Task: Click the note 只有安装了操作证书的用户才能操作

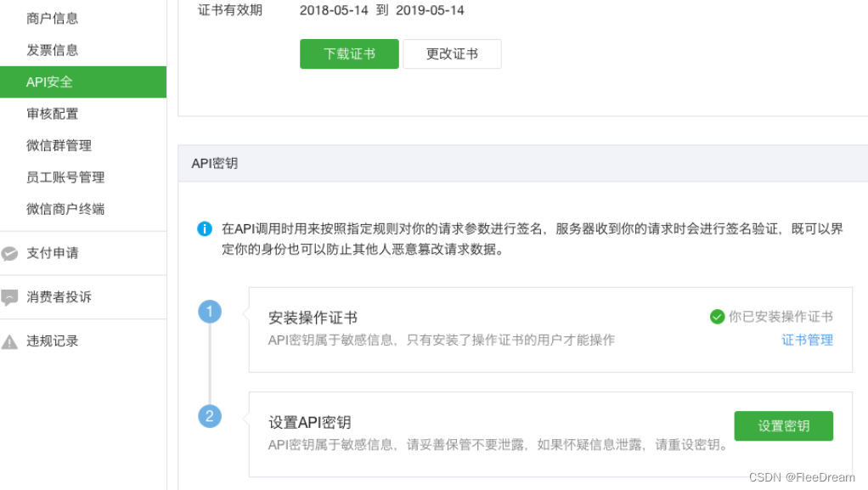Action: click(510, 340)
